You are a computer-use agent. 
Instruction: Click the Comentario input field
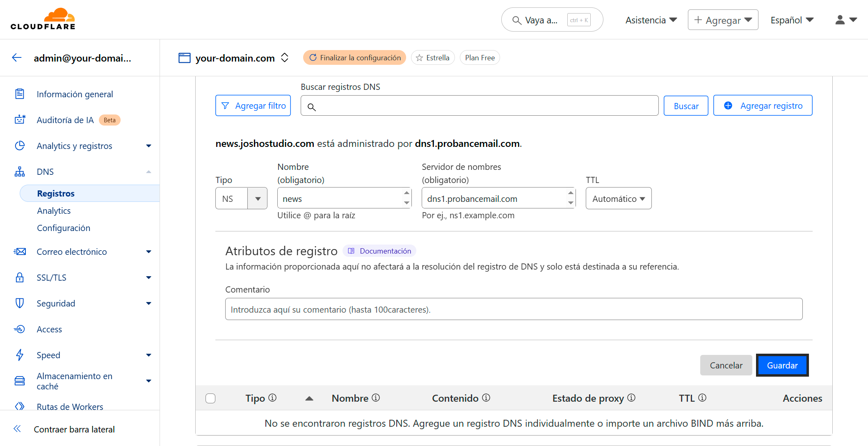[x=514, y=309]
